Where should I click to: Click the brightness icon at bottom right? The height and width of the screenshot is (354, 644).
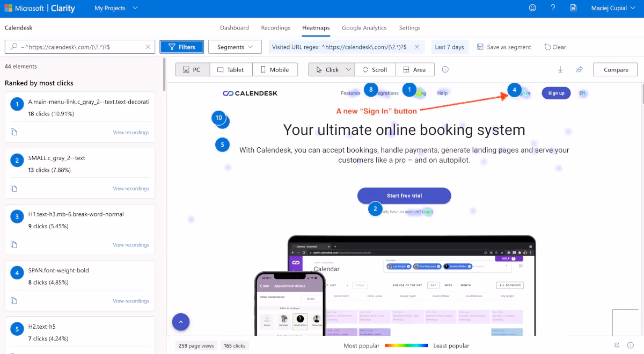616,345
